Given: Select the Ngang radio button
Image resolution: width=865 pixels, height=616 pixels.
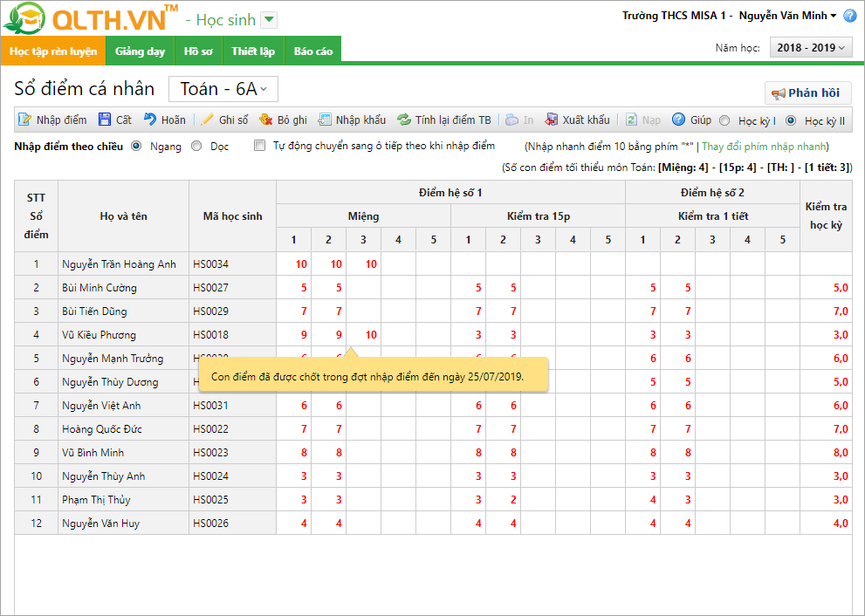Looking at the screenshot, I should click(x=136, y=147).
